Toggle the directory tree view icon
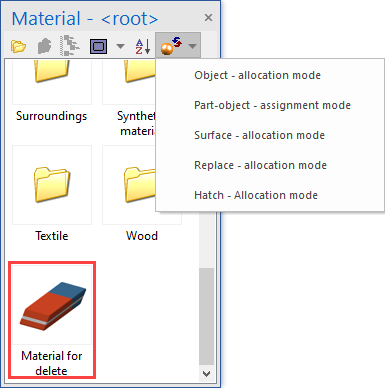This screenshot has width=385, height=388. [x=70, y=45]
